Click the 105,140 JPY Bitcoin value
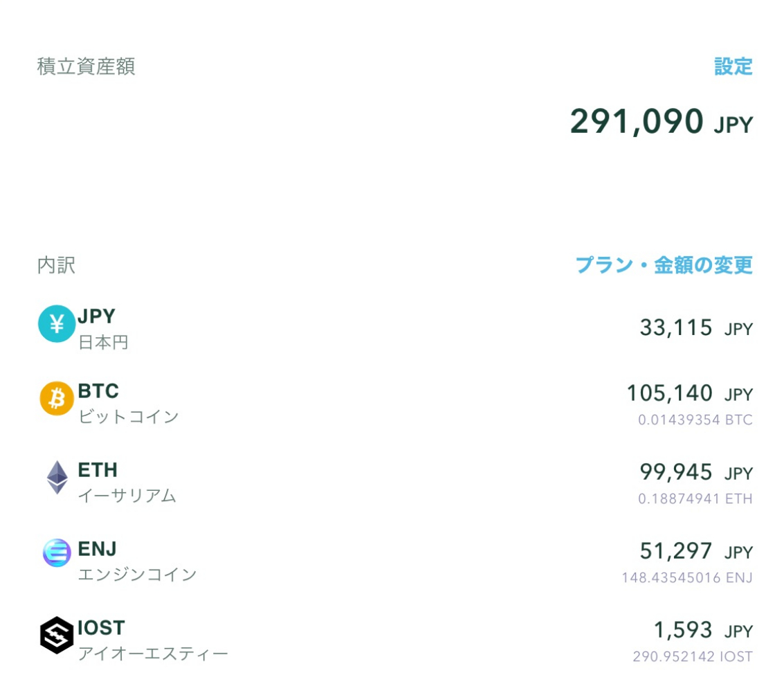Viewport: 784px width, 693px height. tap(689, 394)
